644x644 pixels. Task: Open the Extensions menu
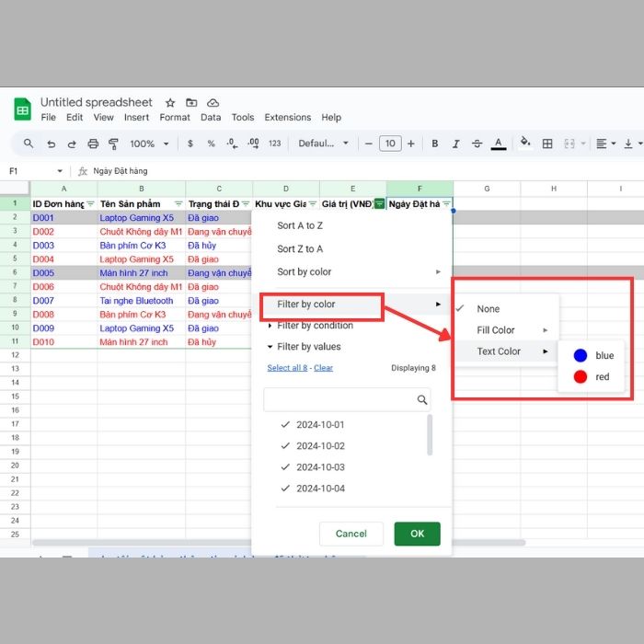click(x=287, y=118)
